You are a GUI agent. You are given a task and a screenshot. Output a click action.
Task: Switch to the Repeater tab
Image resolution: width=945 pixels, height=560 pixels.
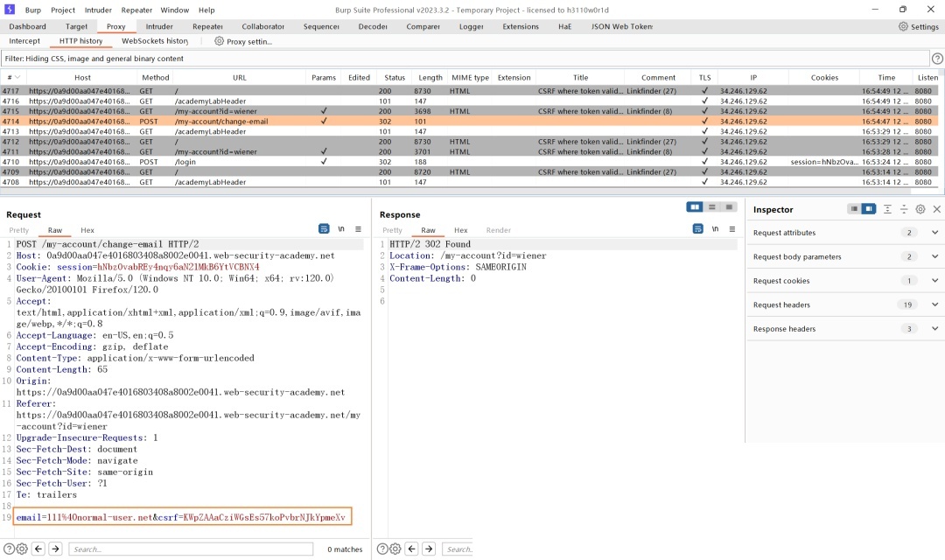(x=207, y=26)
